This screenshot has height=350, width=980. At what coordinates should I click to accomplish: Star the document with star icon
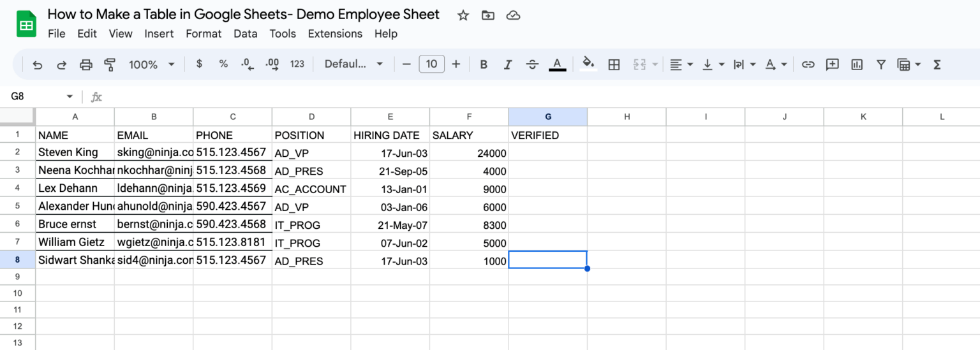(x=463, y=15)
